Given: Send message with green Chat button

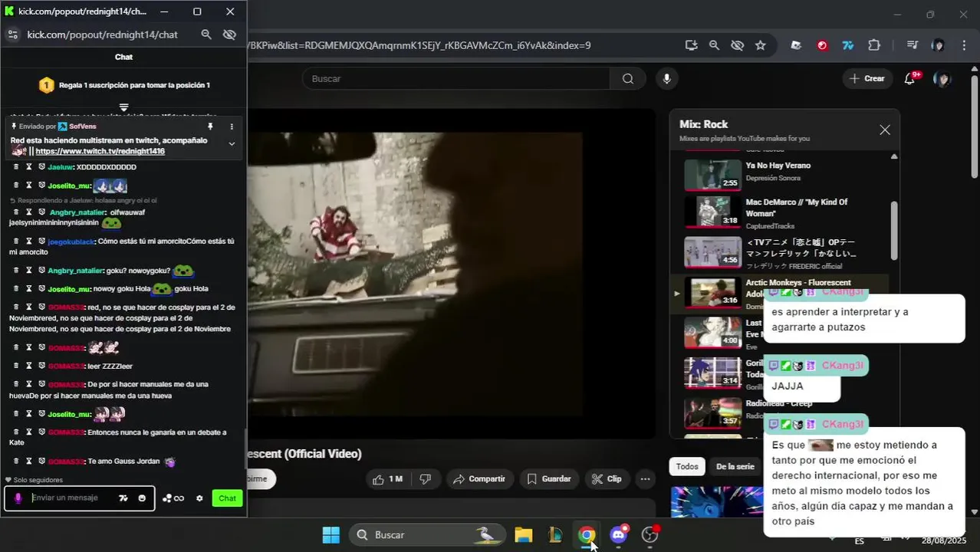Looking at the screenshot, I should pos(228,498).
